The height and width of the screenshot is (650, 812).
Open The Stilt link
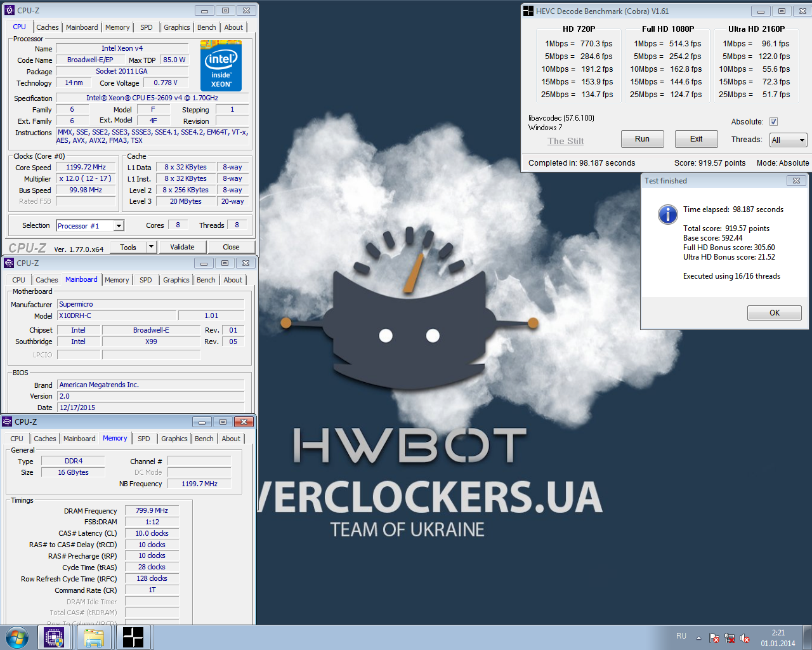click(x=566, y=141)
